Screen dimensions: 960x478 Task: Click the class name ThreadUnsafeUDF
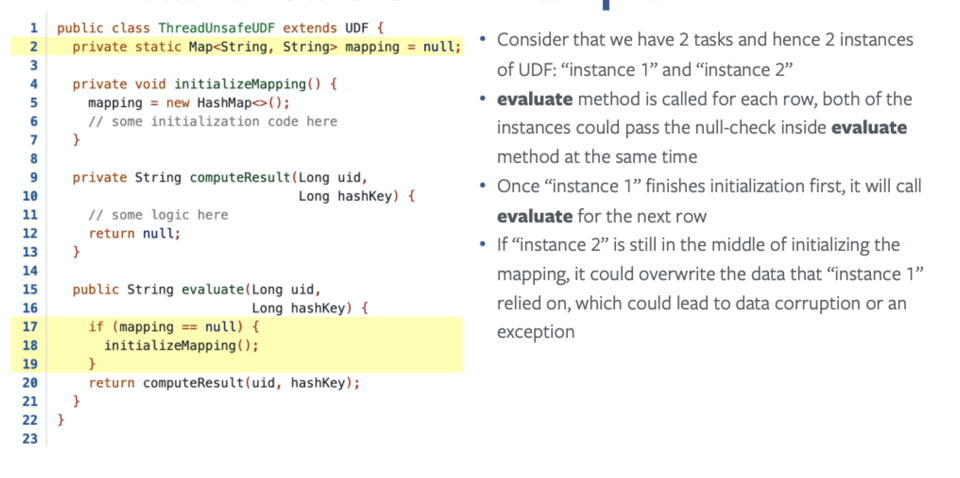(x=217, y=28)
